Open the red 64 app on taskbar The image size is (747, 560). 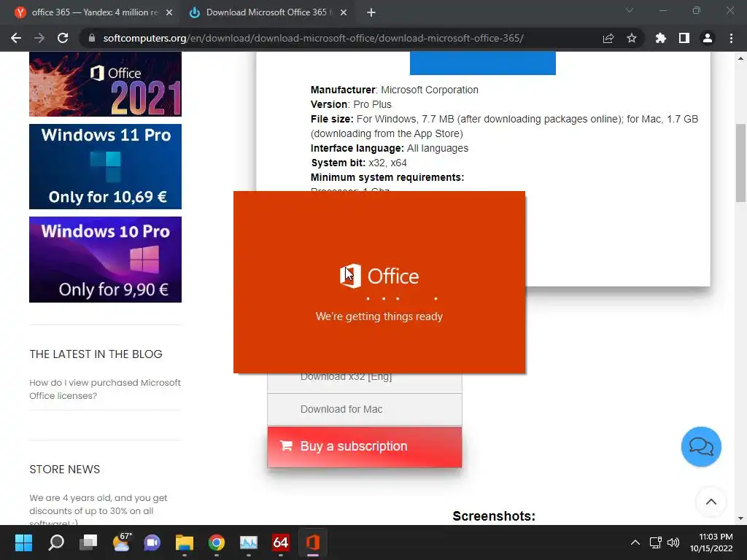(281, 542)
